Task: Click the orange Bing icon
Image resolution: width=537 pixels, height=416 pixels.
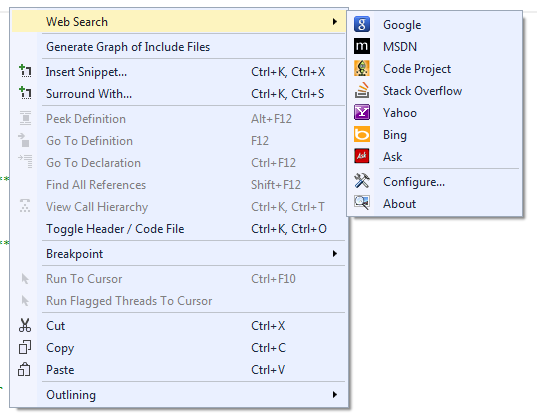Action: point(362,134)
